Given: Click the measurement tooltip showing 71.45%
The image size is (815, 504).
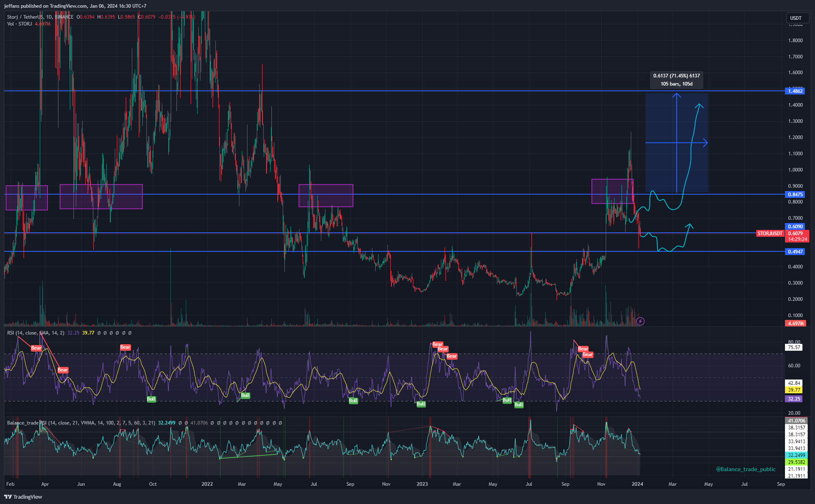Looking at the screenshot, I should [676, 80].
